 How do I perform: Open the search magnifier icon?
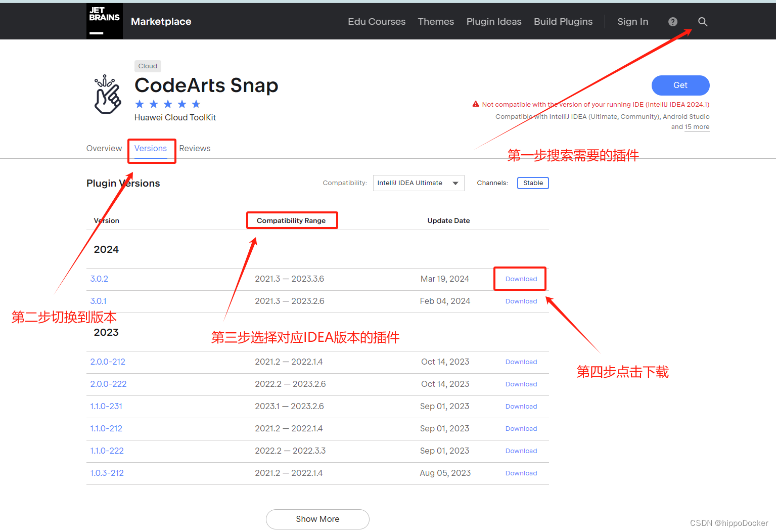coord(703,22)
